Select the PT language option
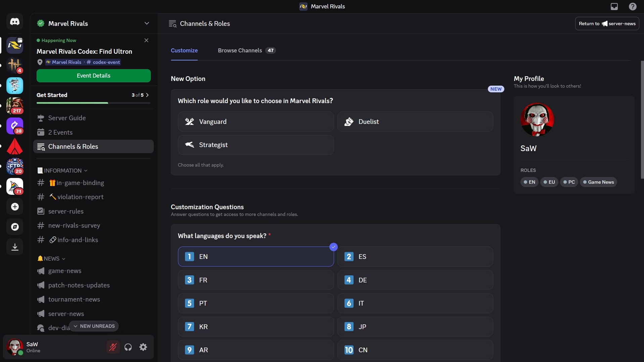 (x=256, y=303)
